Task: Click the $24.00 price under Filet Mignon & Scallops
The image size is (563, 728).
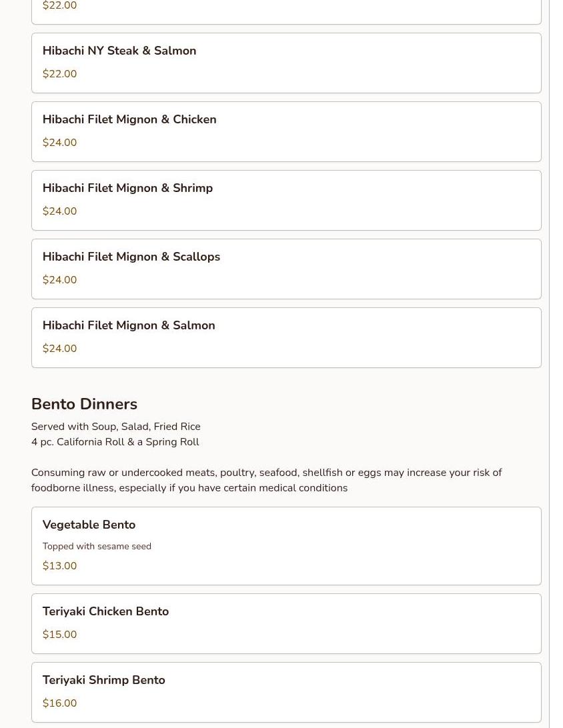Action: point(59,280)
